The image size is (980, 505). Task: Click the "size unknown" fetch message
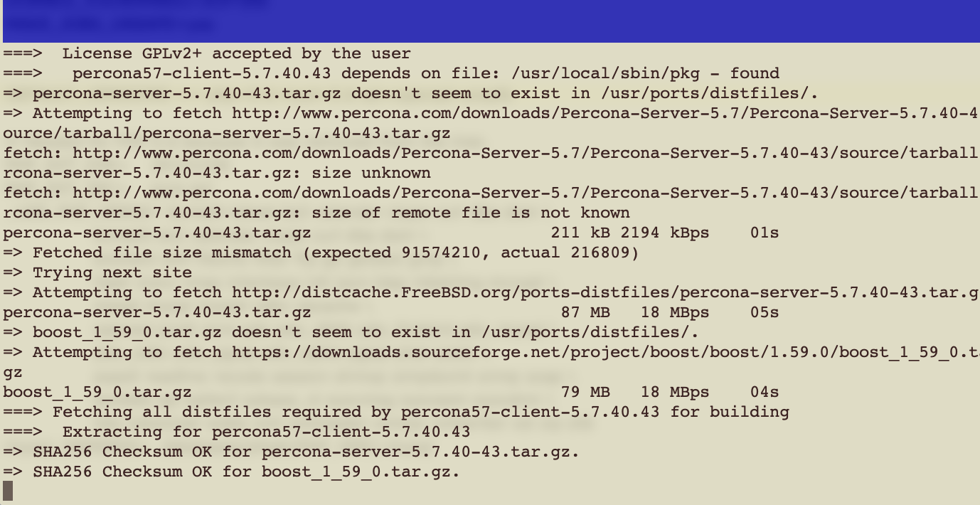tap(395, 173)
